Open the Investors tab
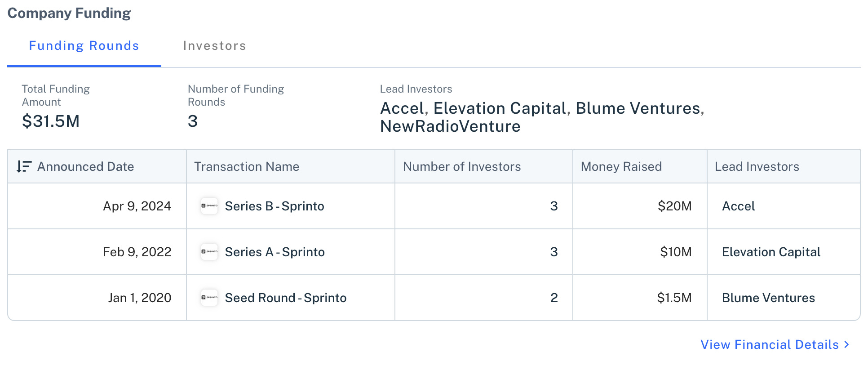The width and height of the screenshot is (868, 366). (x=214, y=46)
